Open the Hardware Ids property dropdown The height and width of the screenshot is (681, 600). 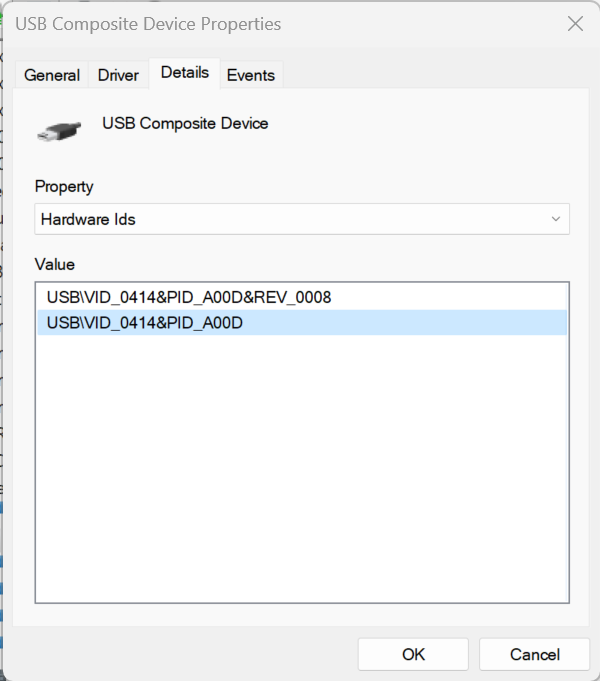coord(302,219)
